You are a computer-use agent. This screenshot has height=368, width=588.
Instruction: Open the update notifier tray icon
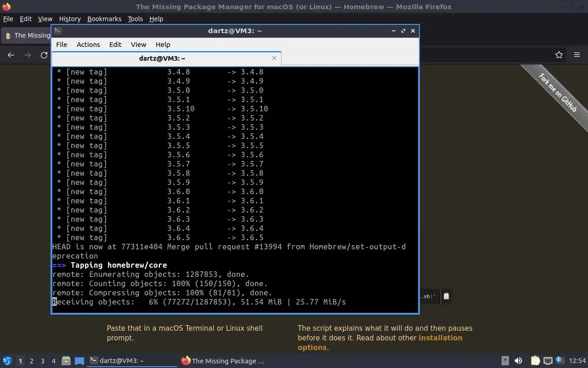point(560,360)
